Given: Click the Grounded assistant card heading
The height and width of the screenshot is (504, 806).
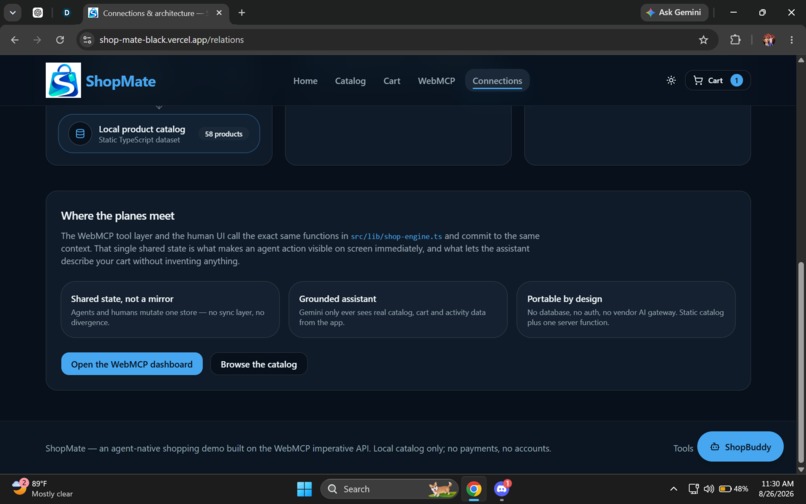Looking at the screenshot, I should (337, 299).
